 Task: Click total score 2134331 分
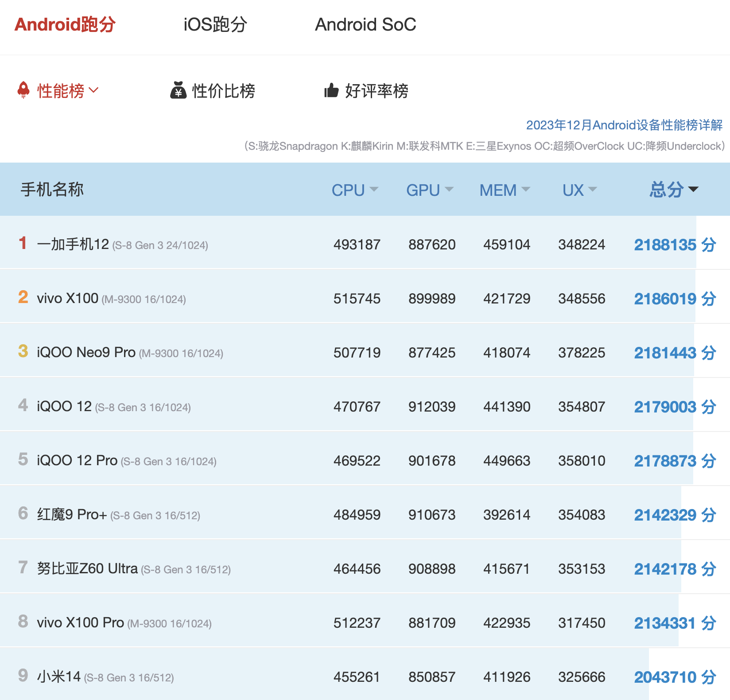click(675, 623)
